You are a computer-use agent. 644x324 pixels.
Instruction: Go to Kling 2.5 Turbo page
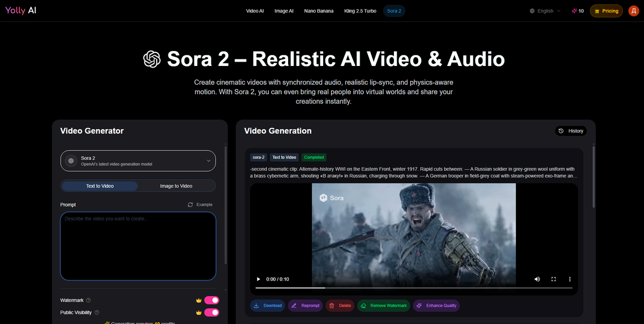pos(360,11)
